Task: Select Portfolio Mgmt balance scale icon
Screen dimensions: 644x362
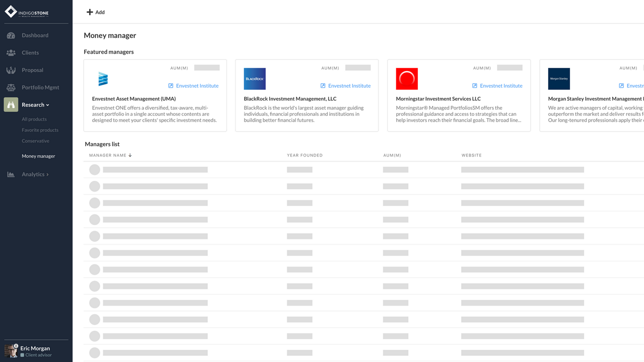Action: tap(11, 88)
